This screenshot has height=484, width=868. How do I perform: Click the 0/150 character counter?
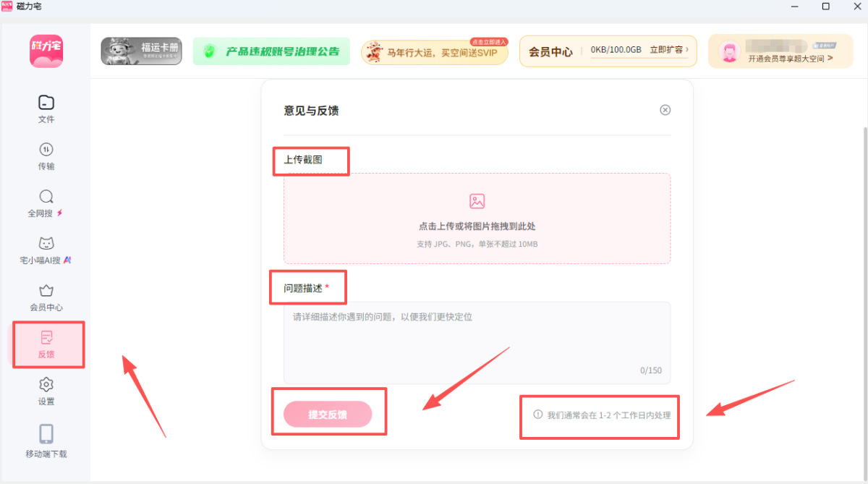pyautogui.click(x=651, y=370)
